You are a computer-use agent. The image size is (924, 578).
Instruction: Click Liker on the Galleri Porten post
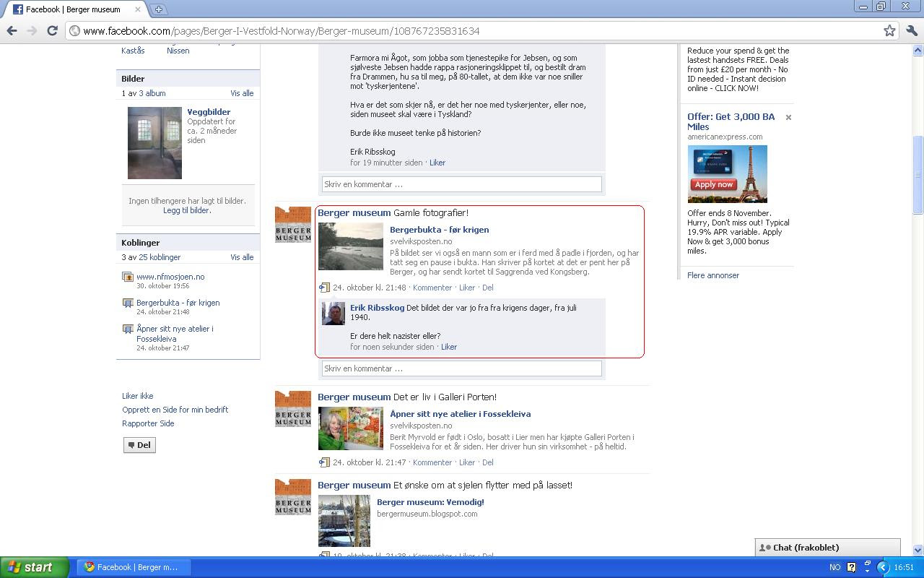coord(467,462)
